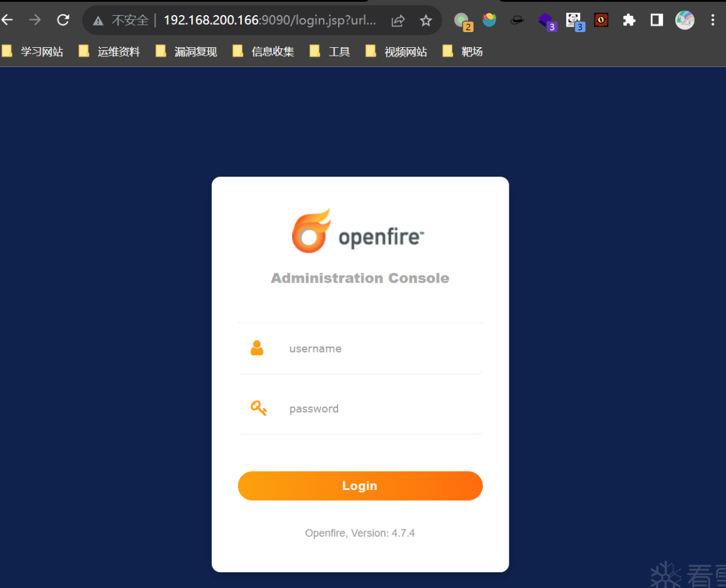Toggle the browser side panel icon
The height and width of the screenshot is (588, 726).
click(x=656, y=20)
